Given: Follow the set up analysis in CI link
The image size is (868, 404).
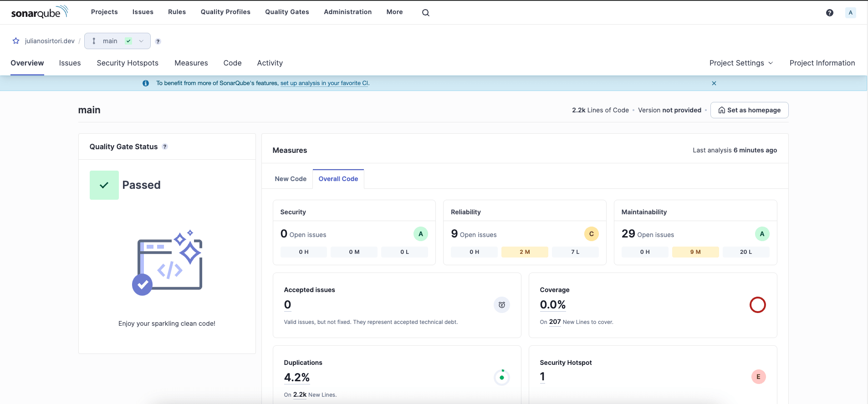Looking at the screenshot, I should [324, 83].
